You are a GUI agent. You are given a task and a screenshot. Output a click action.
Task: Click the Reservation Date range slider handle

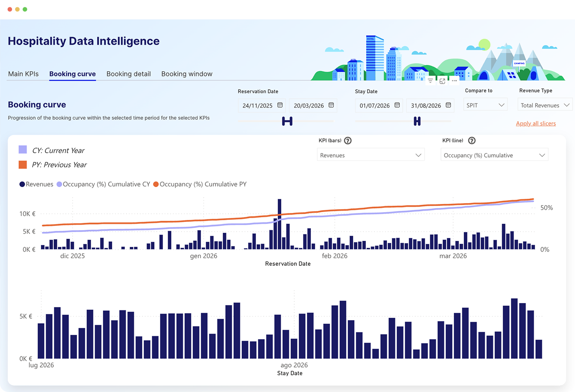pos(287,122)
